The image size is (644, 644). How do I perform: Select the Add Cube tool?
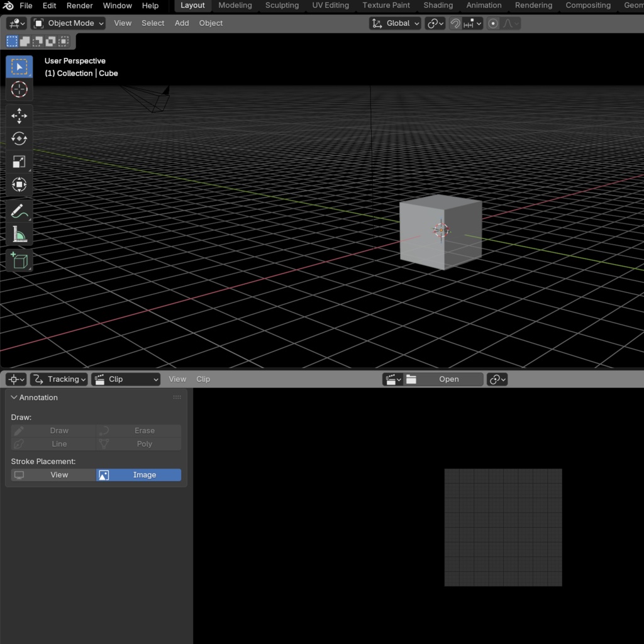click(19, 260)
